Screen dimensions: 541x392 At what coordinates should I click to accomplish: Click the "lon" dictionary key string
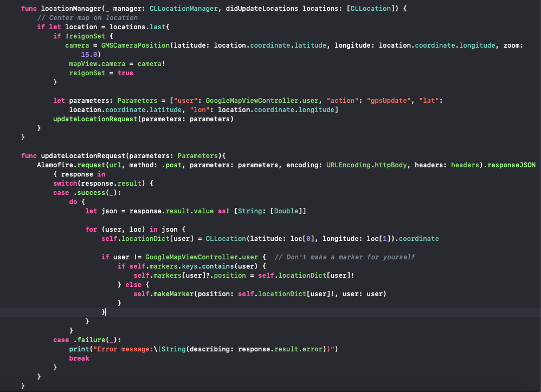click(x=200, y=109)
